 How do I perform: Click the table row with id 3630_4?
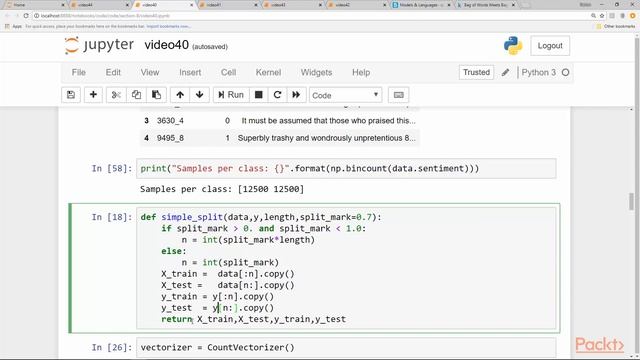pos(280,121)
